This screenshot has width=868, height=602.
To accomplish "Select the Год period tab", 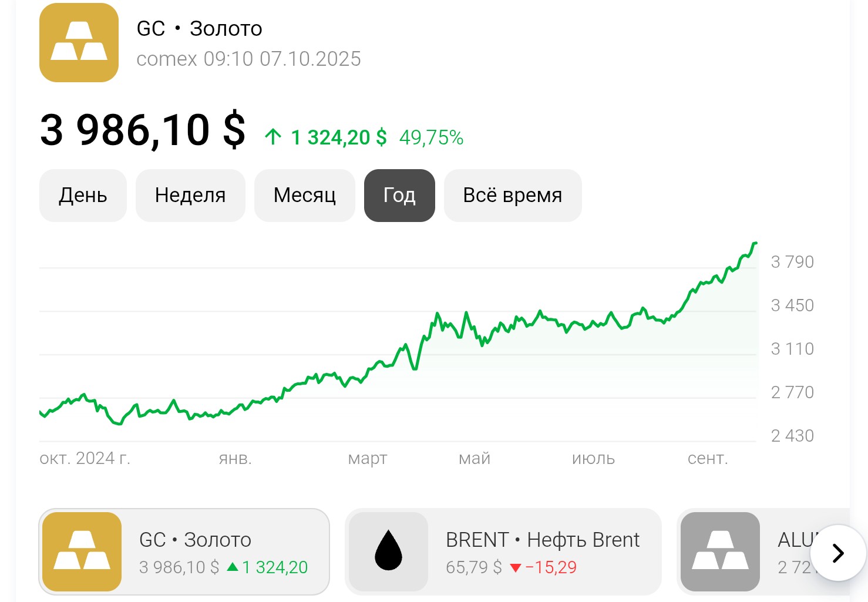I will (399, 196).
